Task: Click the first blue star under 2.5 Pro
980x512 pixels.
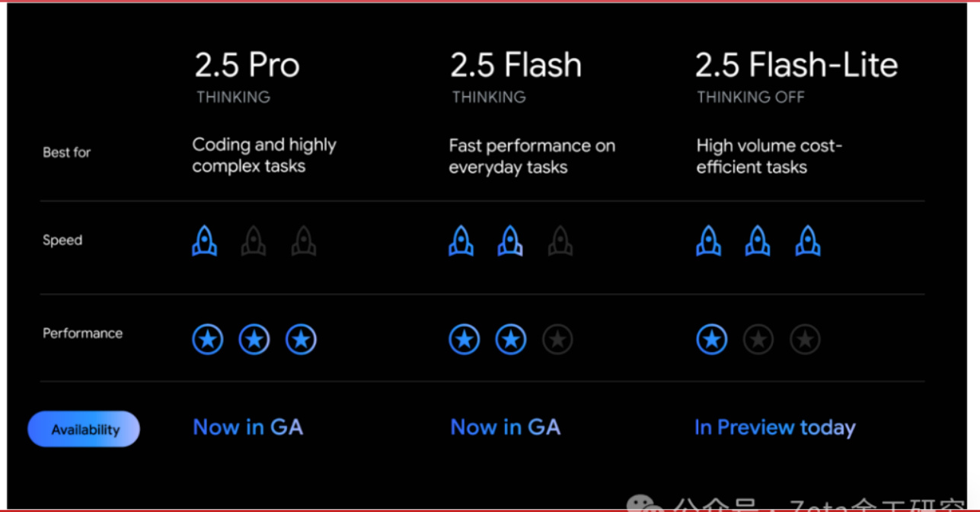Action: 207,339
